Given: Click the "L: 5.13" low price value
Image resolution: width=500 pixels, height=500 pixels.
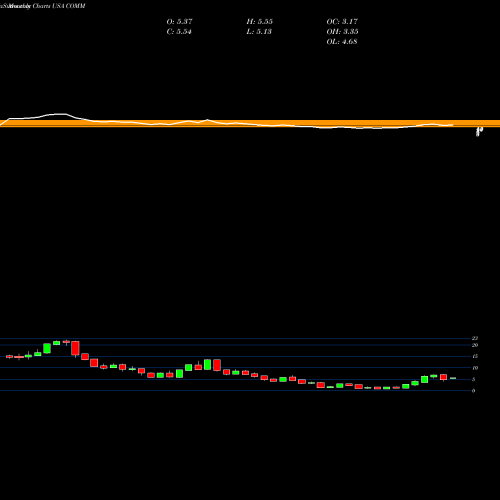Looking at the screenshot, I should pos(259,32).
